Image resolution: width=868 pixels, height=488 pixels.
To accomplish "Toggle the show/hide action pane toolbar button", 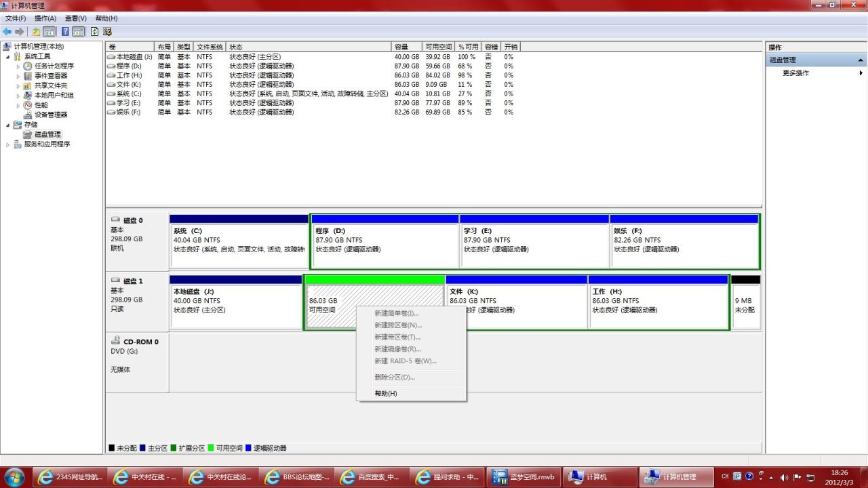I will point(79,32).
